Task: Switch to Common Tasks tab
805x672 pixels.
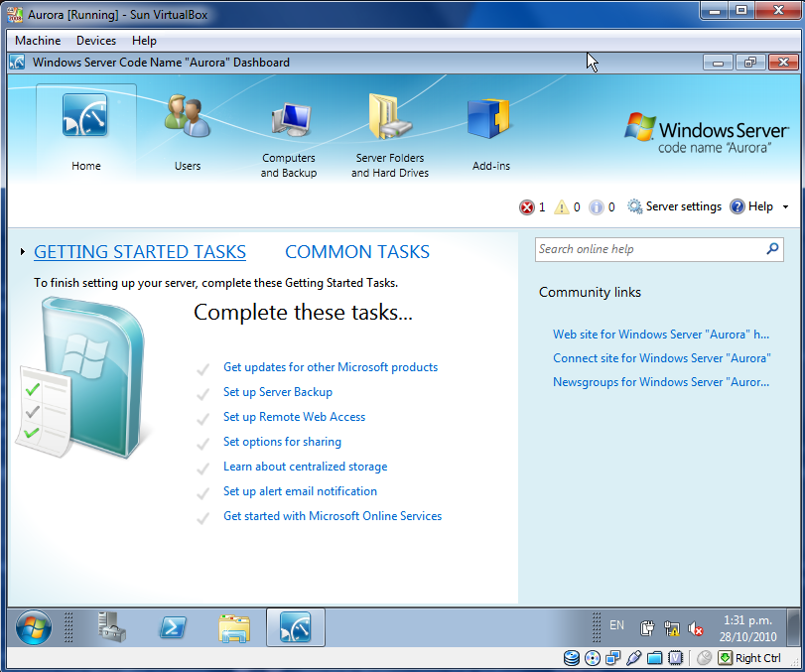Action: (357, 252)
